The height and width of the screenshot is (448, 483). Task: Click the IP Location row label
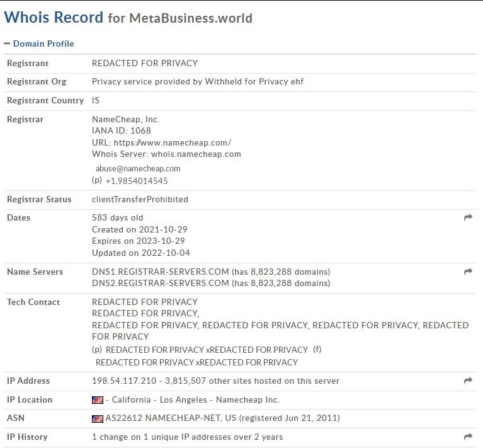(30, 400)
